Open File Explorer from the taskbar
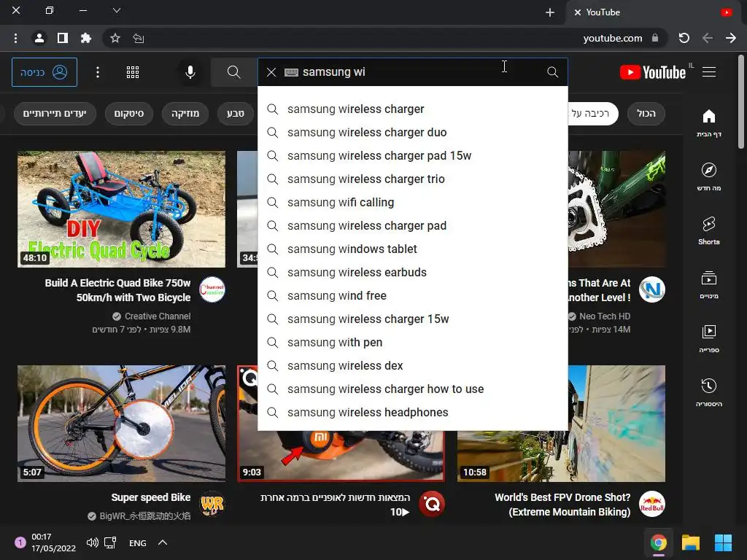The image size is (747, 560). point(690,542)
